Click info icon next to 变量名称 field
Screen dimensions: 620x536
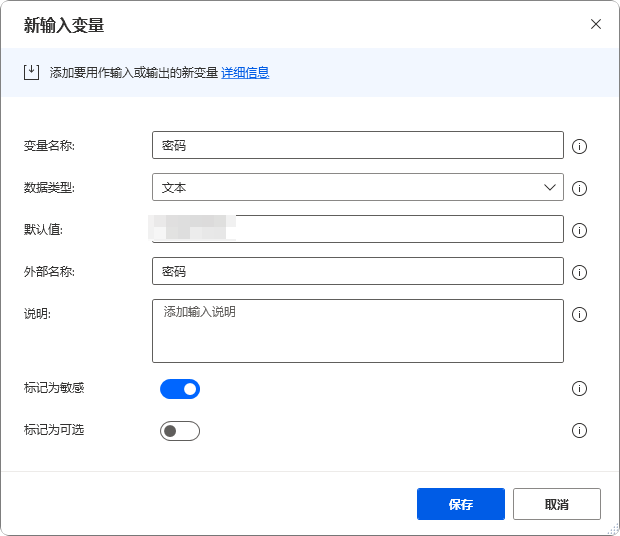tap(579, 146)
